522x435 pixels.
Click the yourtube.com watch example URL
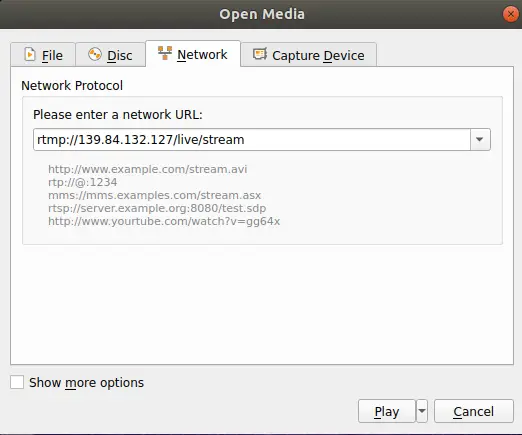pyautogui.click(x=164, y=221)
